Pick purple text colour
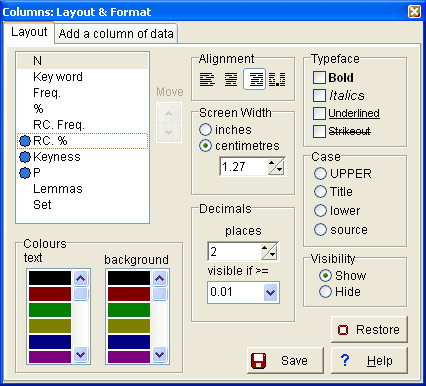This screenshot has height=386, width=426. click(50, 357)
